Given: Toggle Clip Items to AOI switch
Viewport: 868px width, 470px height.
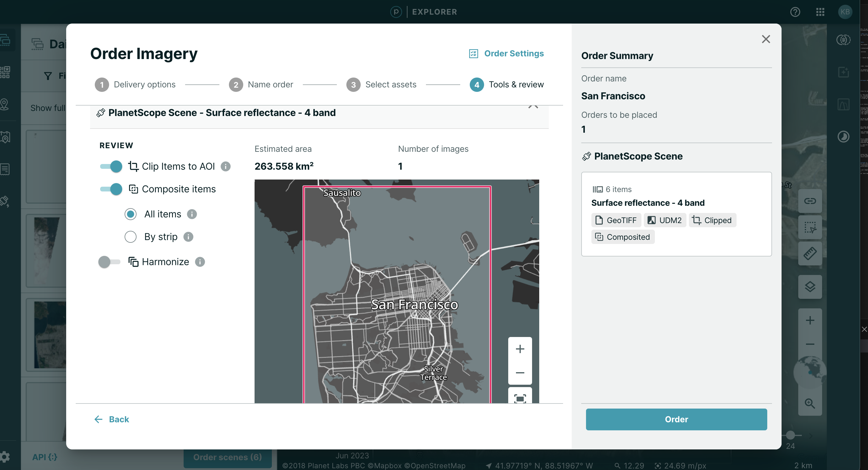Looking at the screenshot, I should pyautogui.click(x=111, y=166).
